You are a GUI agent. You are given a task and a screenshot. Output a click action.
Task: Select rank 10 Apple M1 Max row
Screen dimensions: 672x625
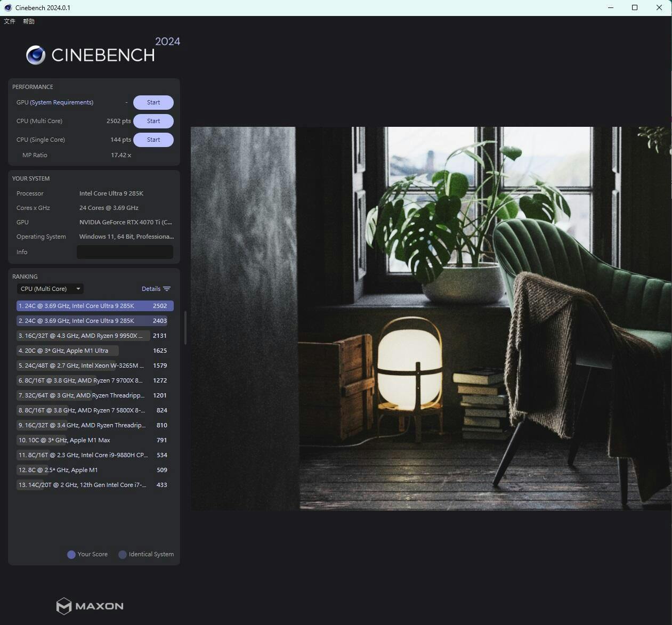pyautogui.click(x=95, y=440)
